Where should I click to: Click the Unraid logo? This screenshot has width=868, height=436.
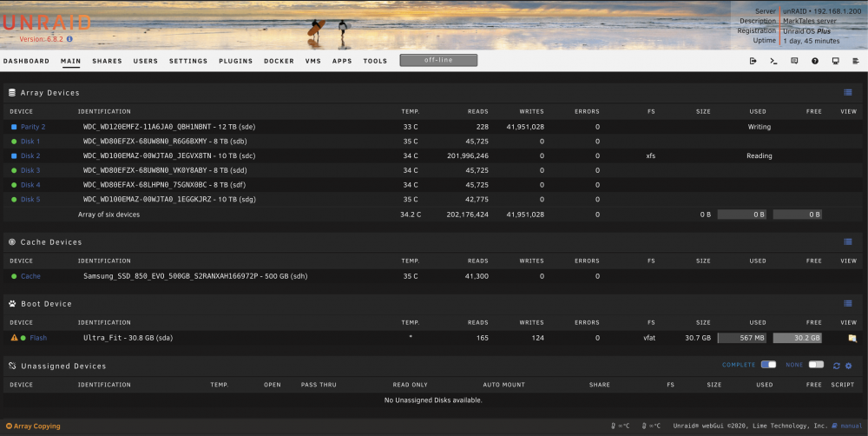click(47, 23)
